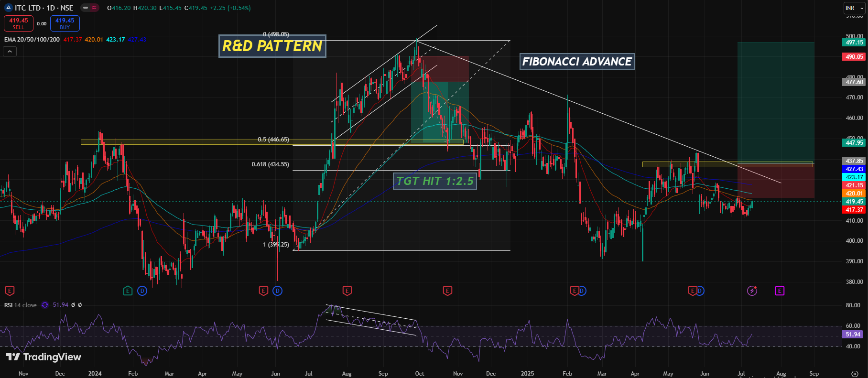Image resolution: width=868 pixels, height=378 pixels.
Task: Click the Fibonacci 0.5 (446.65) level label
Action: [273, 140]
